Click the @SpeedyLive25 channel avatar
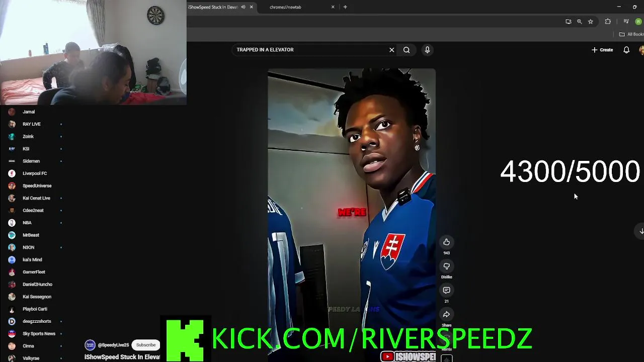 90,345
